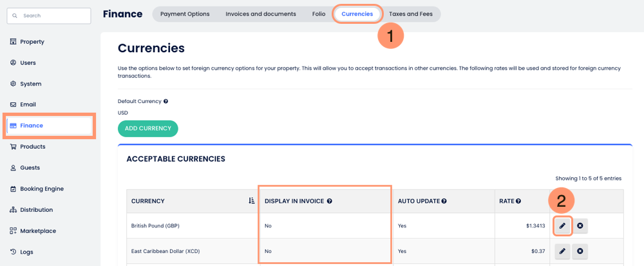This screenshot has width=644, height=266.
Task: Remove the East Caribbean Dollar currency
Action: [580, 251]
